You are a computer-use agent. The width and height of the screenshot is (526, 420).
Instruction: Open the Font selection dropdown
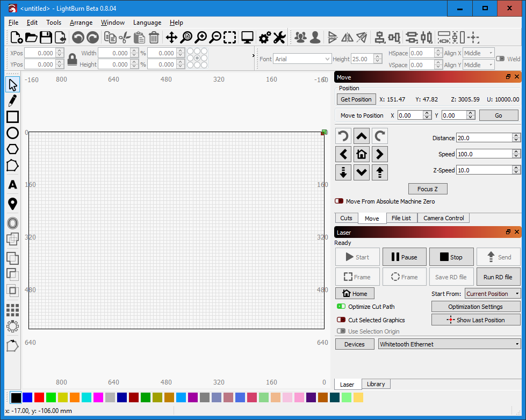pos(302,58)
